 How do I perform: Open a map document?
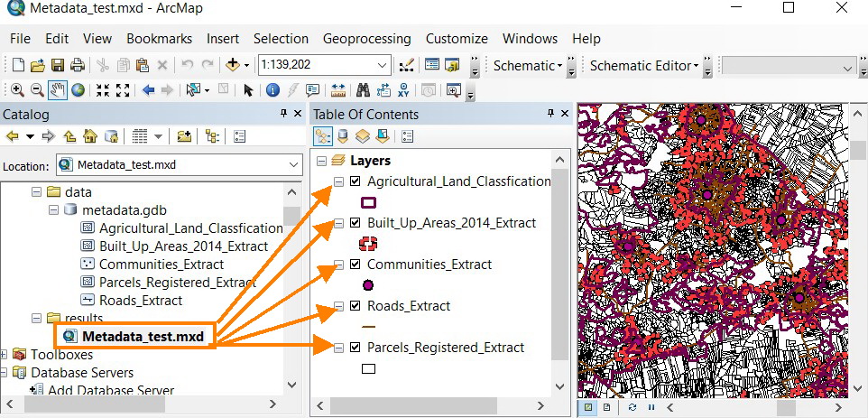click(37, 65)
